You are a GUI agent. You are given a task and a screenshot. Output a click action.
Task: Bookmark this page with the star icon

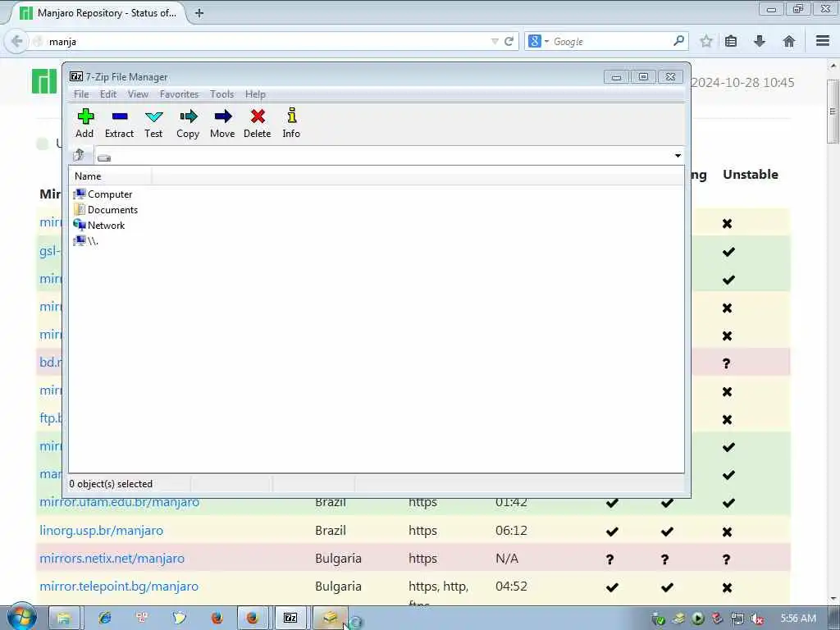pos(706,41)
